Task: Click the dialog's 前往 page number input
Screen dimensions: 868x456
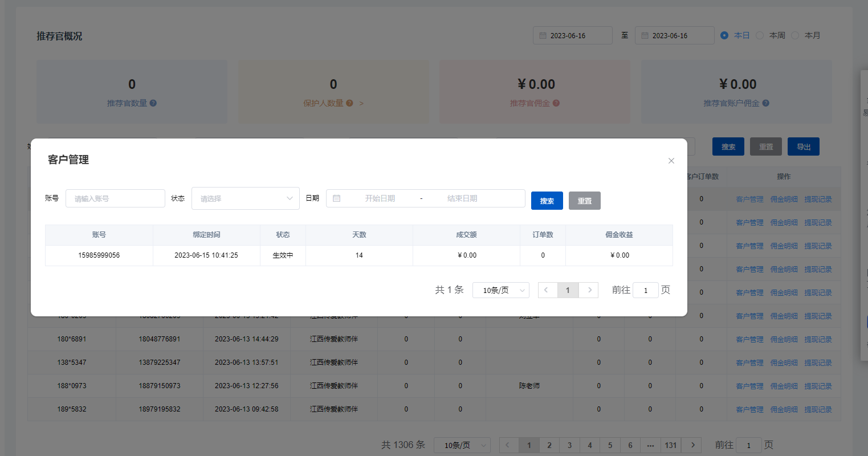Action: (x=646, y=290)
